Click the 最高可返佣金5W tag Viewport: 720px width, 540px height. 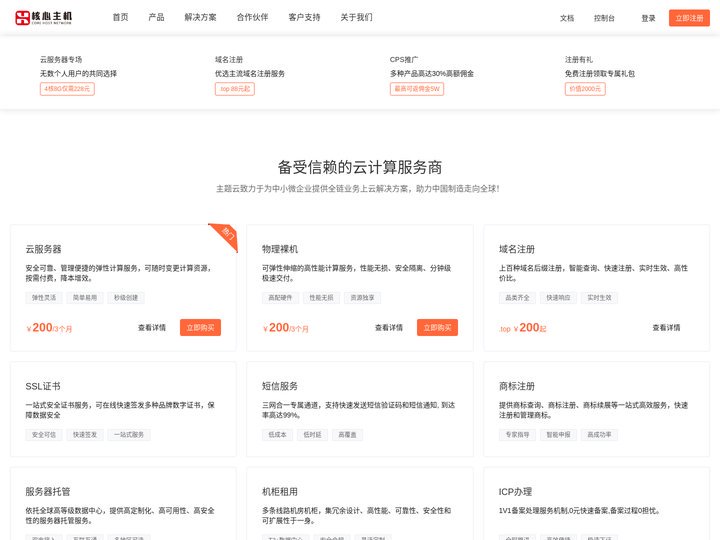(x=416, y=89)
